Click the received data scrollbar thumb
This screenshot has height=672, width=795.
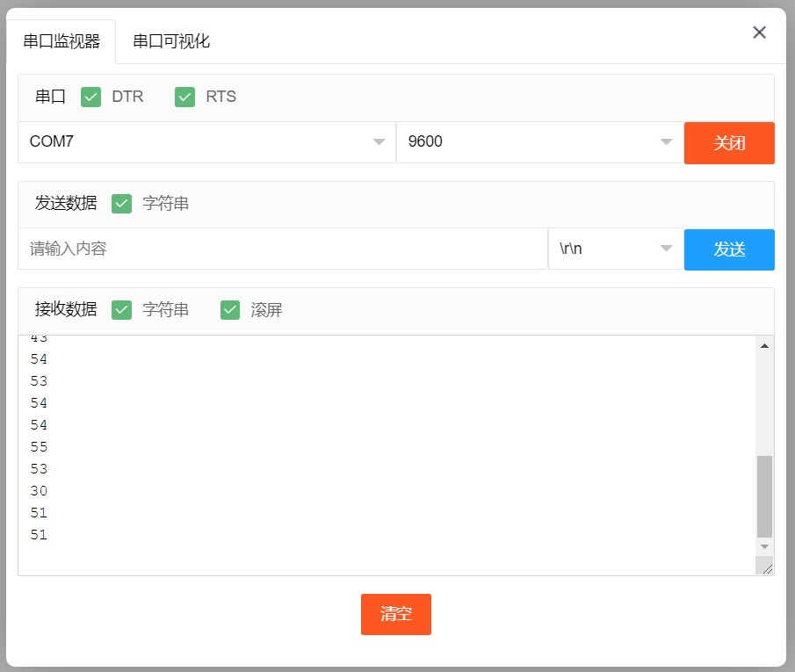[x=764, y=496]
